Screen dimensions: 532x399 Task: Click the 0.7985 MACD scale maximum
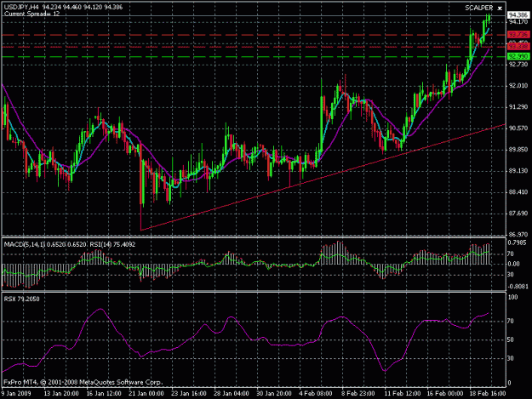517,242
